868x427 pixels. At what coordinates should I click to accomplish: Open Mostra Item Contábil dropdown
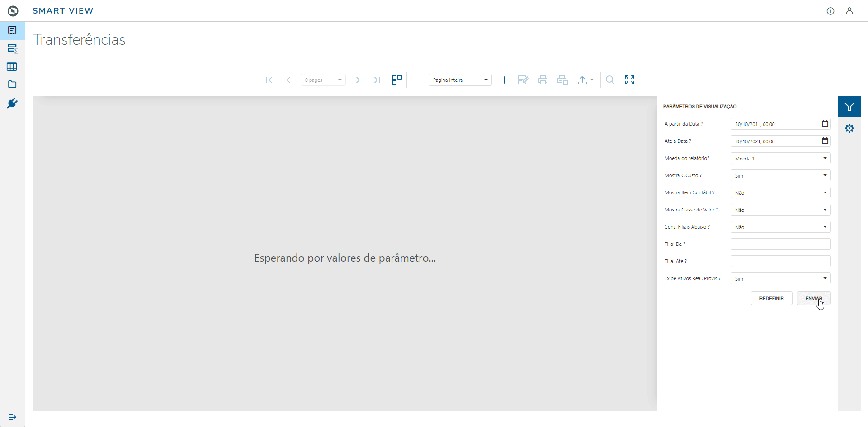pyautogui.click(x=781, y=192)
